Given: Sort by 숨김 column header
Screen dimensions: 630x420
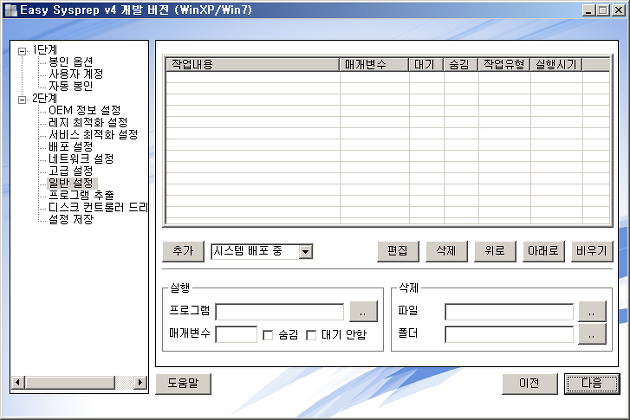Looking at the screenshot, I should click(461, 64).
